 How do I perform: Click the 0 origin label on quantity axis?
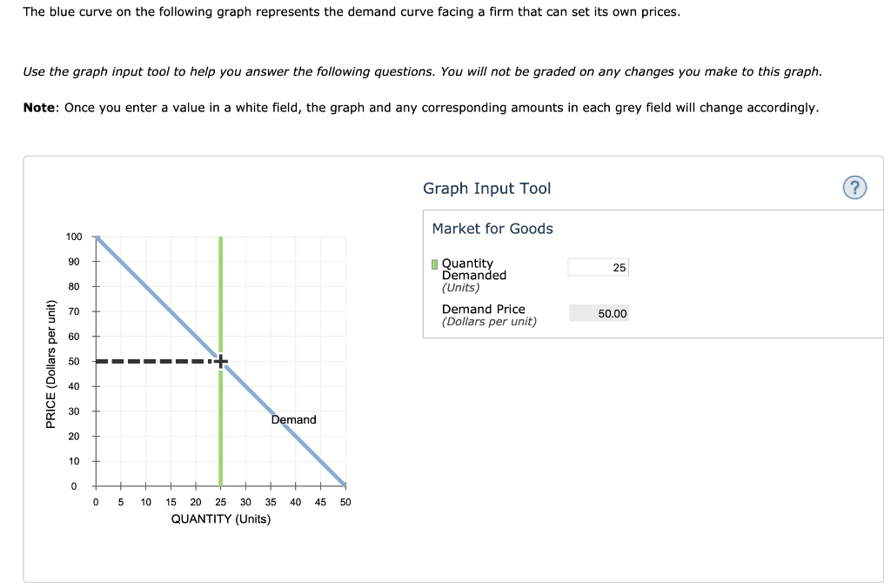(x=96, y=502)
